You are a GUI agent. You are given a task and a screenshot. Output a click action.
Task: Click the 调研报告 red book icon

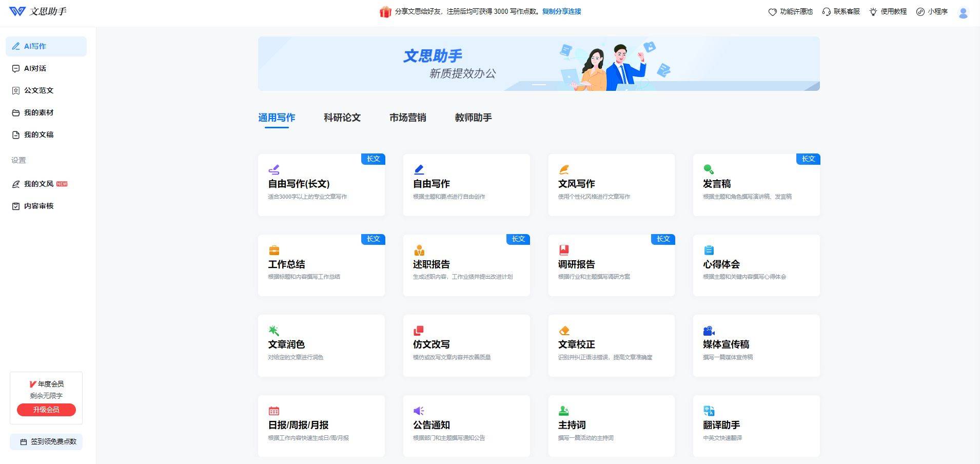pos(564,250)
